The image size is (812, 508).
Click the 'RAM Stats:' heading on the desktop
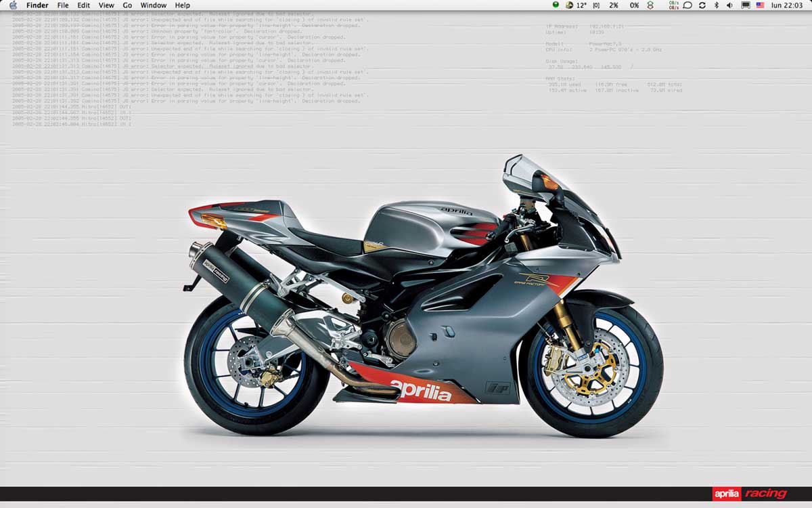[x=560, y=78]
